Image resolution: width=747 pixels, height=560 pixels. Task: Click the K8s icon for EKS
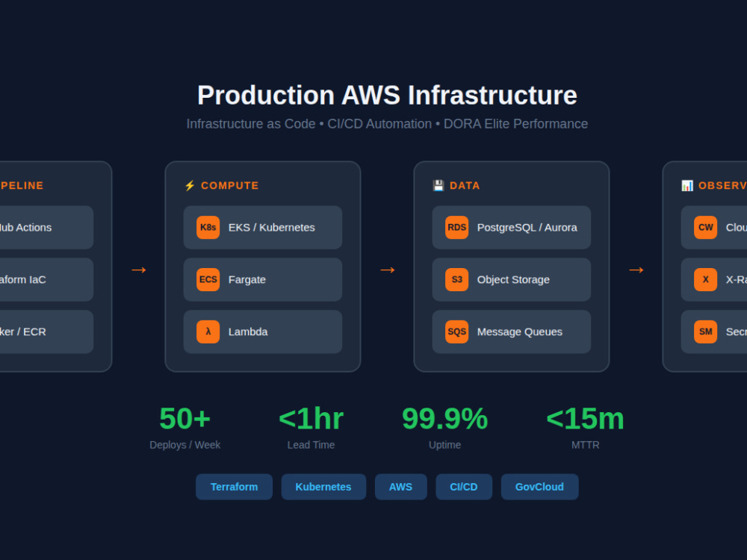click(x=208, y=228)
